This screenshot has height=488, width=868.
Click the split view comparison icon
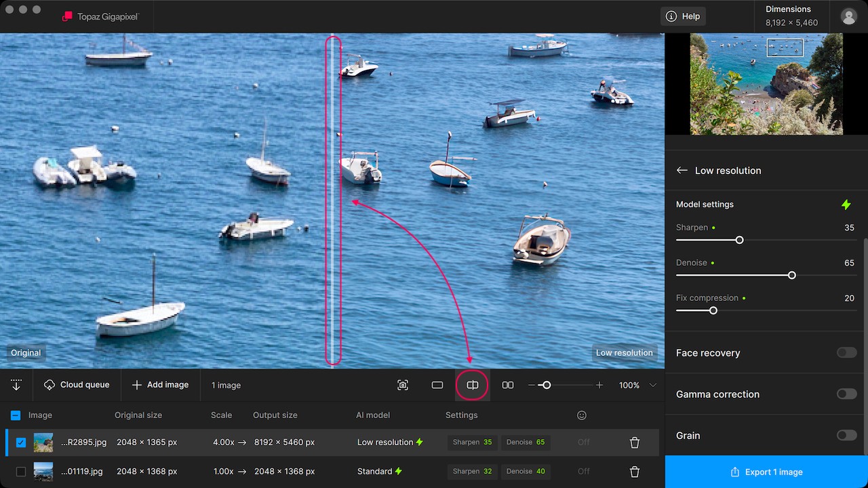(473, 385)
